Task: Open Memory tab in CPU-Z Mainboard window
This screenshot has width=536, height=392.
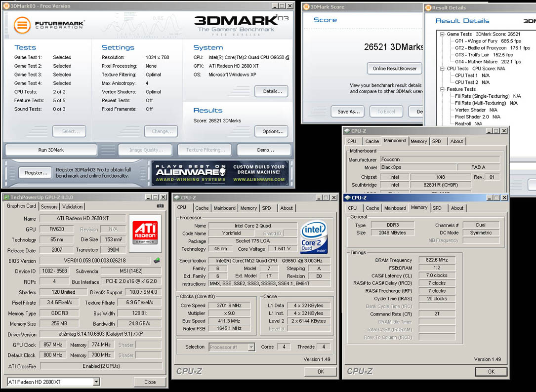Action: pos(419,141)
